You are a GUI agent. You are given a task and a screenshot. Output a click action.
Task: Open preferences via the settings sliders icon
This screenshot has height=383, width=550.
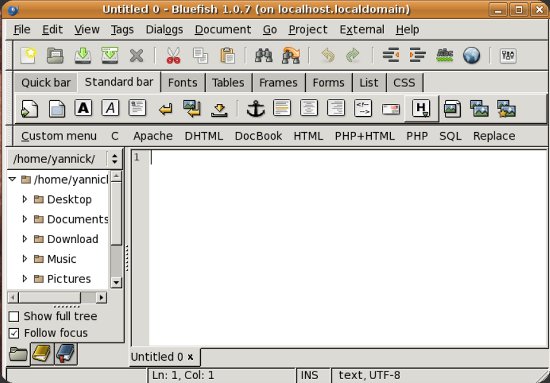[508, 55]
